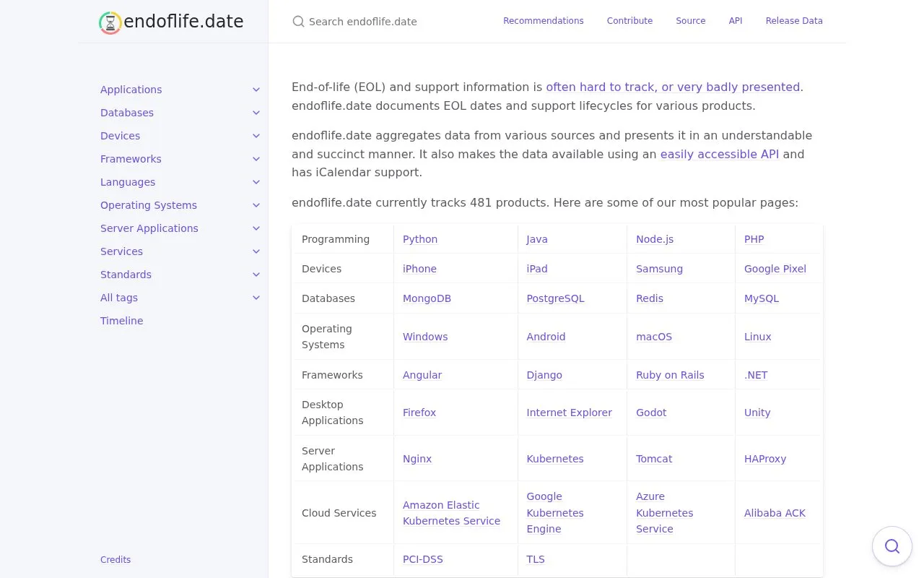Open the TLS standards page
The height and width of the screenshot is (578, 924).
(x=536, y=559)
